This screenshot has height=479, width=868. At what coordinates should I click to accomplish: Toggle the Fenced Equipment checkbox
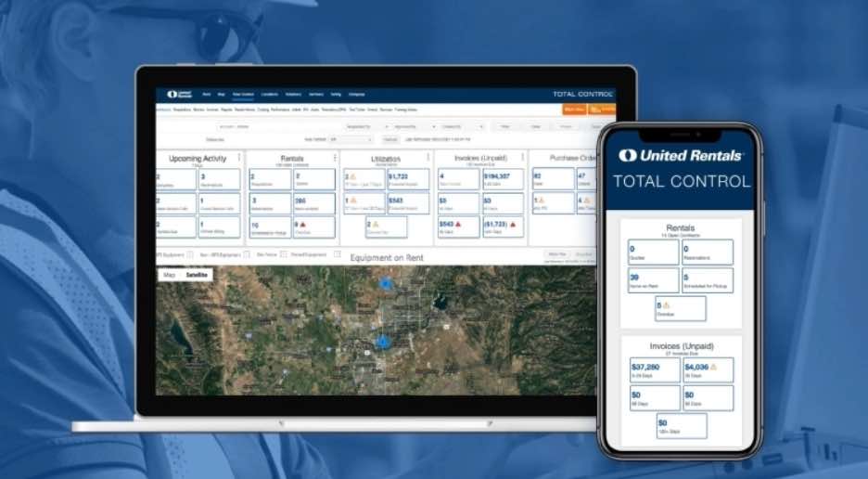coord(338,254)
